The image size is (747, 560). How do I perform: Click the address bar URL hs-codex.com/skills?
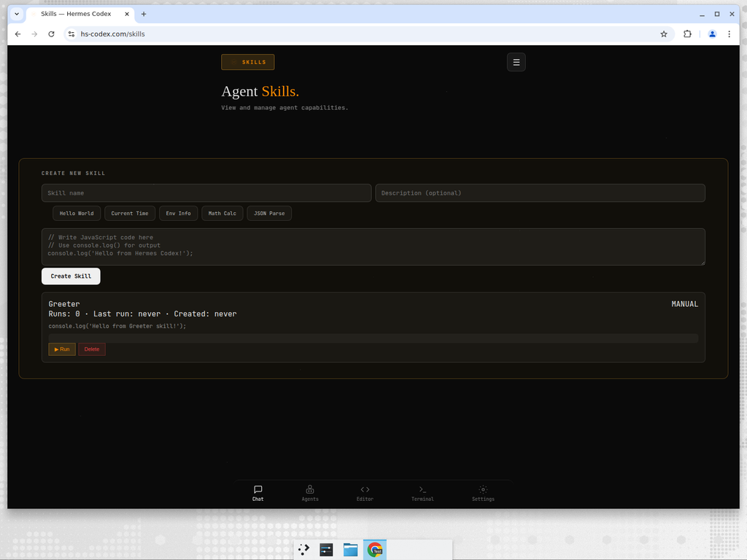pos(112,34)
